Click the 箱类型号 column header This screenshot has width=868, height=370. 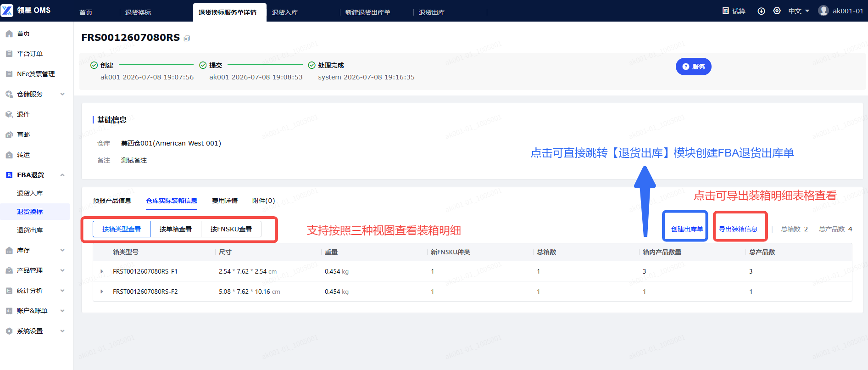coord(126,252)
